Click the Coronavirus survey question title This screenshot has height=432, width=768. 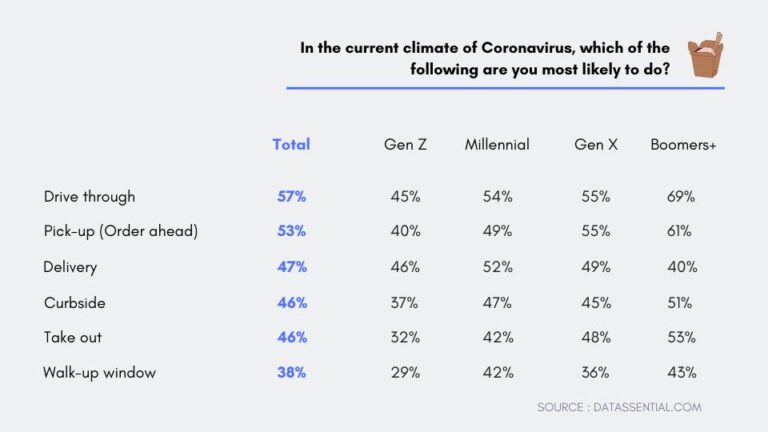coord(490,57)
